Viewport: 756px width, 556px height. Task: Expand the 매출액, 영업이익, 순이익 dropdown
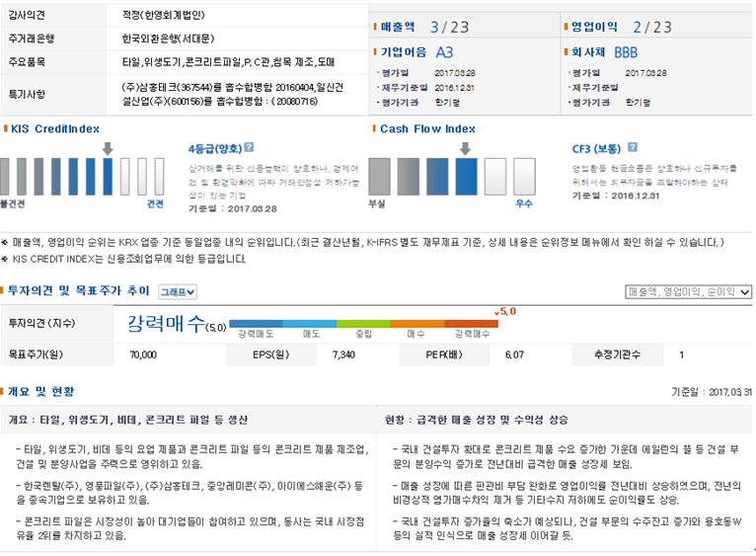click(689, 291)
